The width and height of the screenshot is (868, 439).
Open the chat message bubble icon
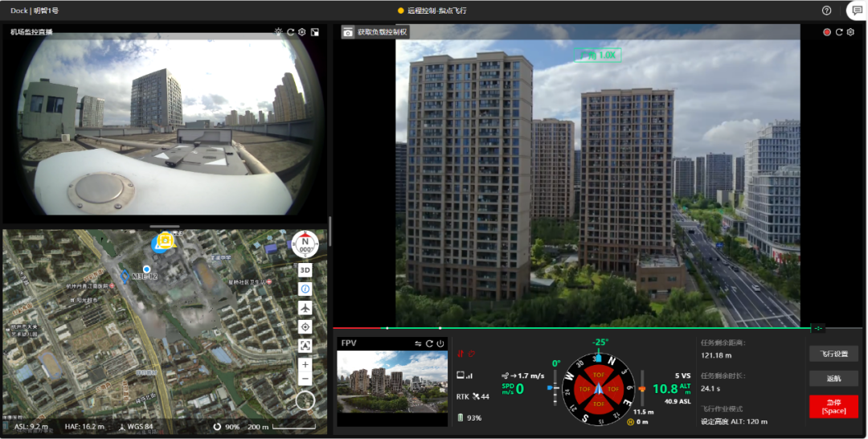pyautogui.click(x=858, y=10)
